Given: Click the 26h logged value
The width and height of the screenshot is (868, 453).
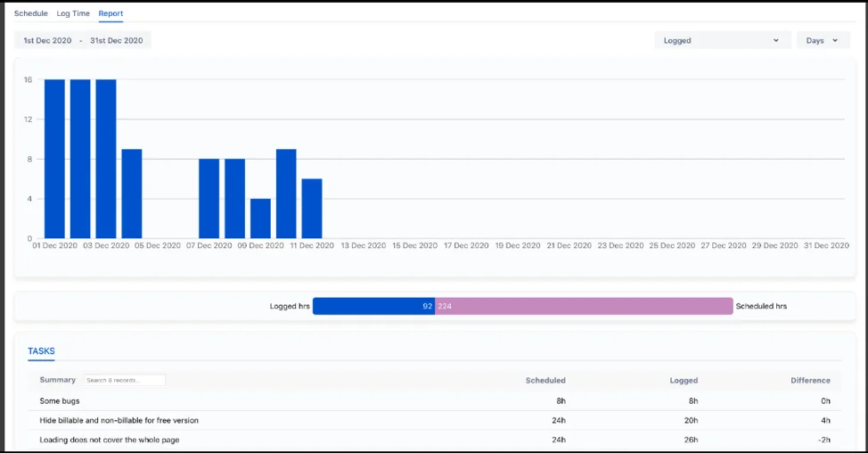Looking at the screenshot, I should (691, 440).
